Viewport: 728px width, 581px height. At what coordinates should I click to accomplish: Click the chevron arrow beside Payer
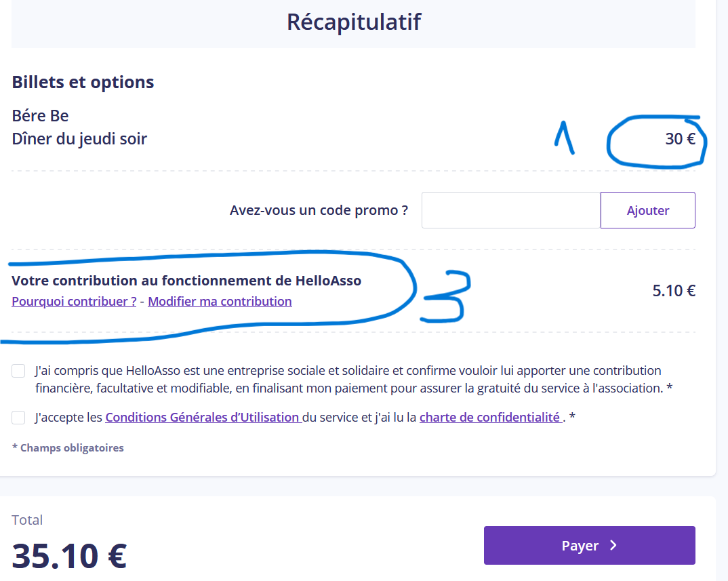pos(613,546)
